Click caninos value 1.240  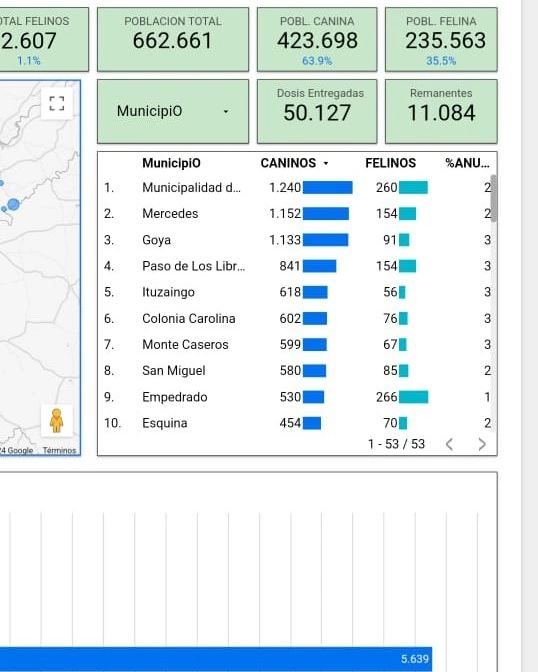pyautogui.click(x=285, y=188)
